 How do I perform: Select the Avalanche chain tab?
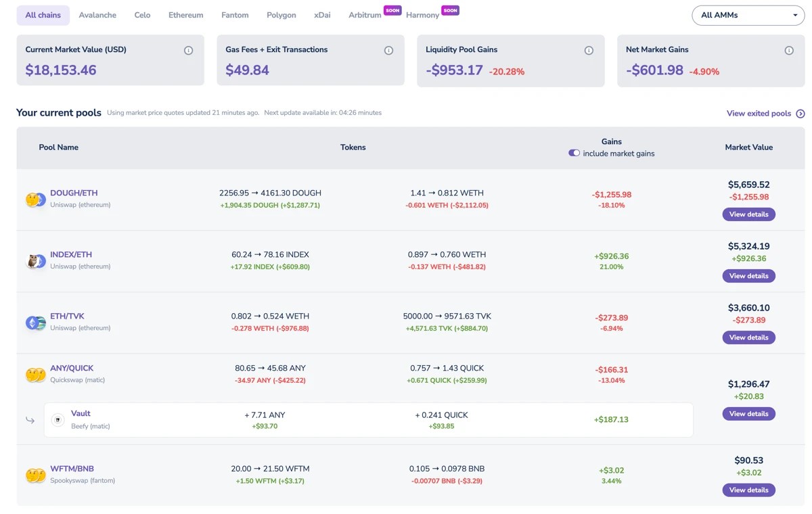pyautogui.click(x=97, y=15)
